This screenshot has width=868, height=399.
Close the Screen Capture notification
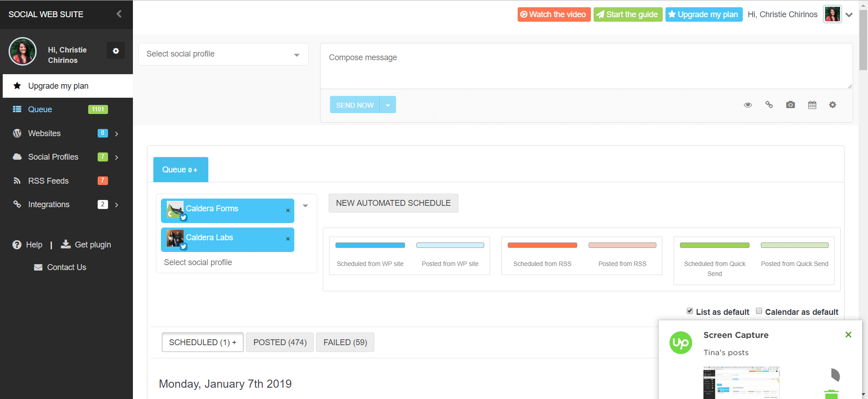pos(848,335)
